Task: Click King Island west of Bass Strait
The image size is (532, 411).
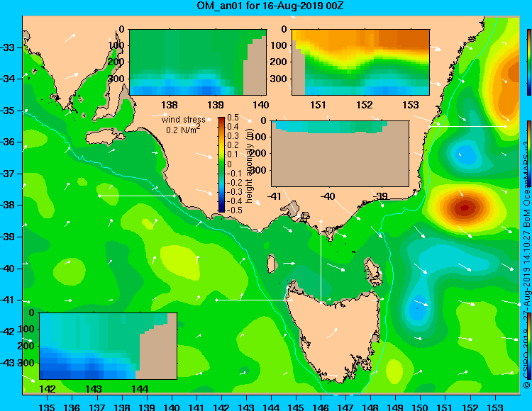Action: 271,264
